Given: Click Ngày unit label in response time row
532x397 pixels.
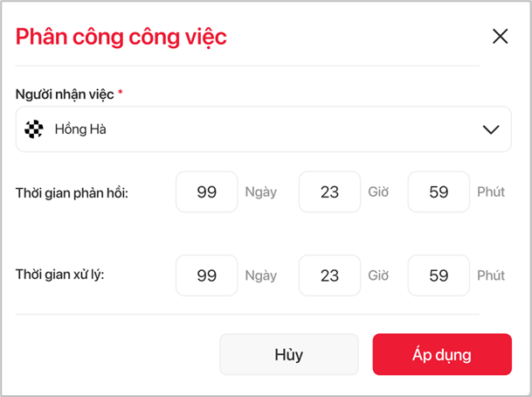Looking at the screenshot, I should tap(261, 192).
